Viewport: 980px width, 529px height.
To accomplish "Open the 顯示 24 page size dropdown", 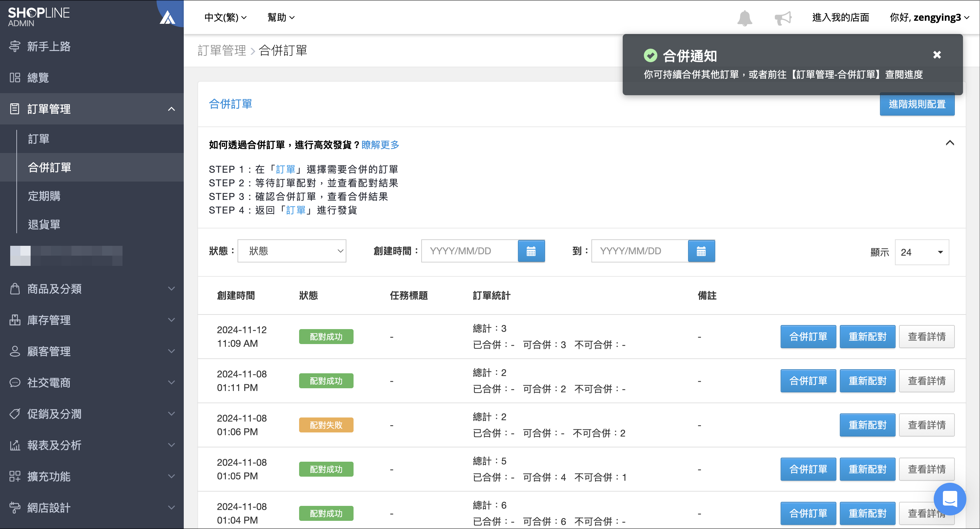I will pyautogui.click(x=922, y=252).
